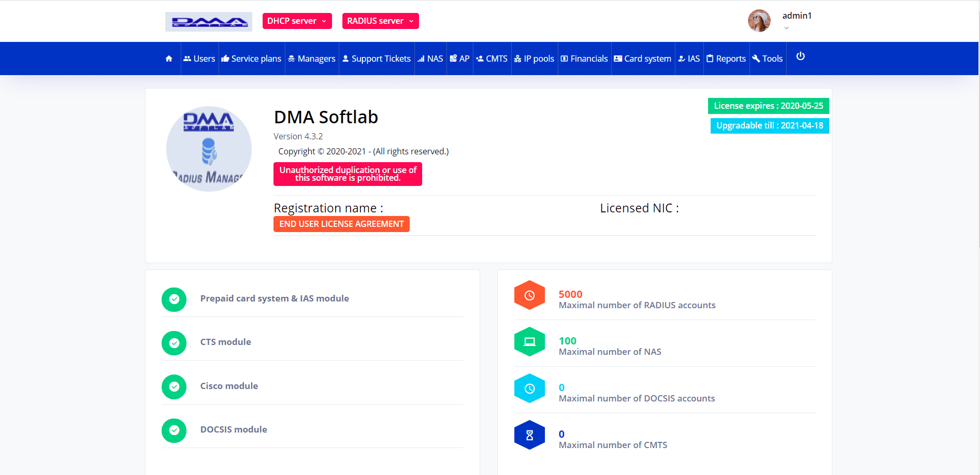Click the DOCSIS module green checkmark

pos(174,430)
